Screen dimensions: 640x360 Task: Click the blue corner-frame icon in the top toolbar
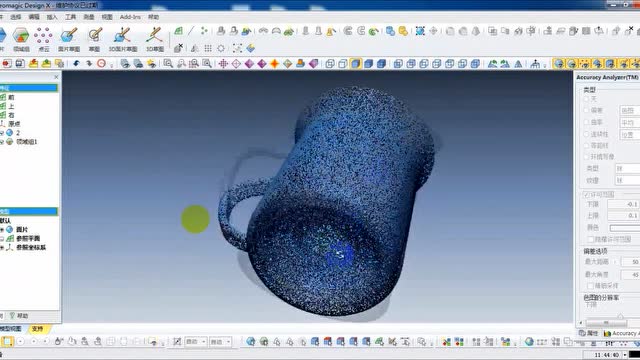(x=420, y=31)
